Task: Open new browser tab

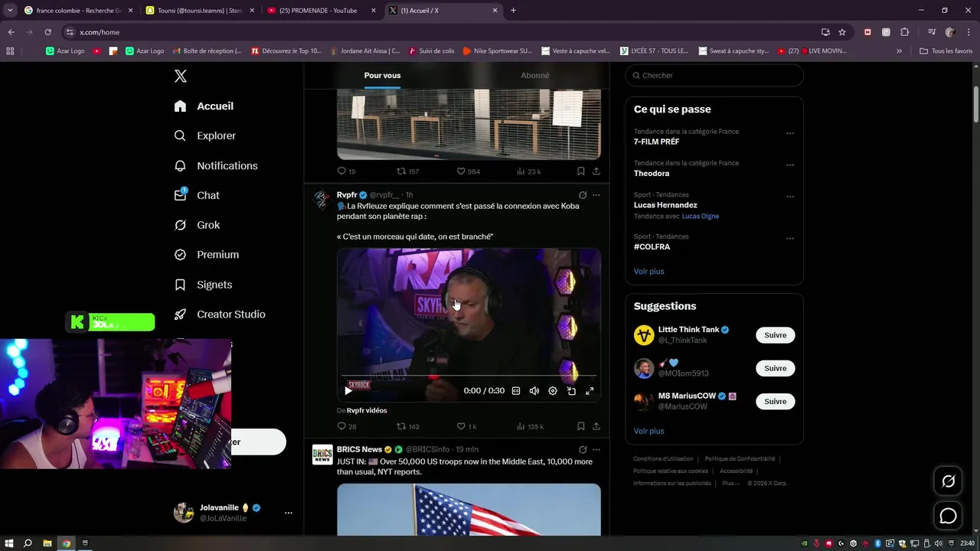Action: click(x=513, y=11)
